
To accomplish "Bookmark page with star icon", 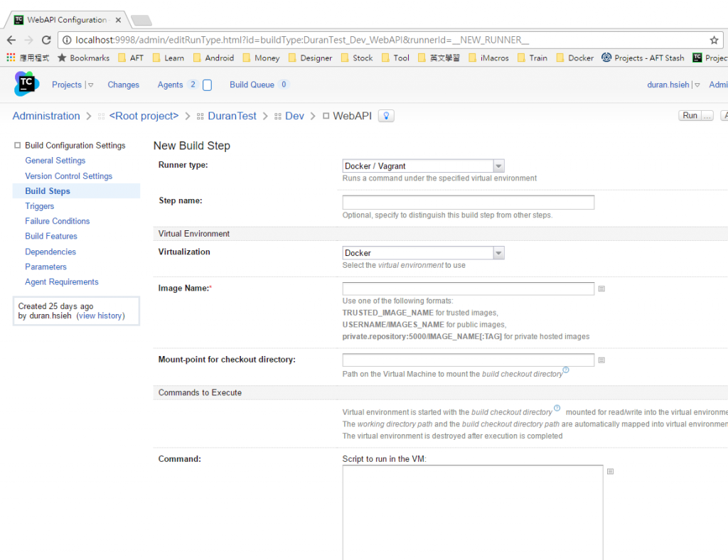I will tap(714, 41).
